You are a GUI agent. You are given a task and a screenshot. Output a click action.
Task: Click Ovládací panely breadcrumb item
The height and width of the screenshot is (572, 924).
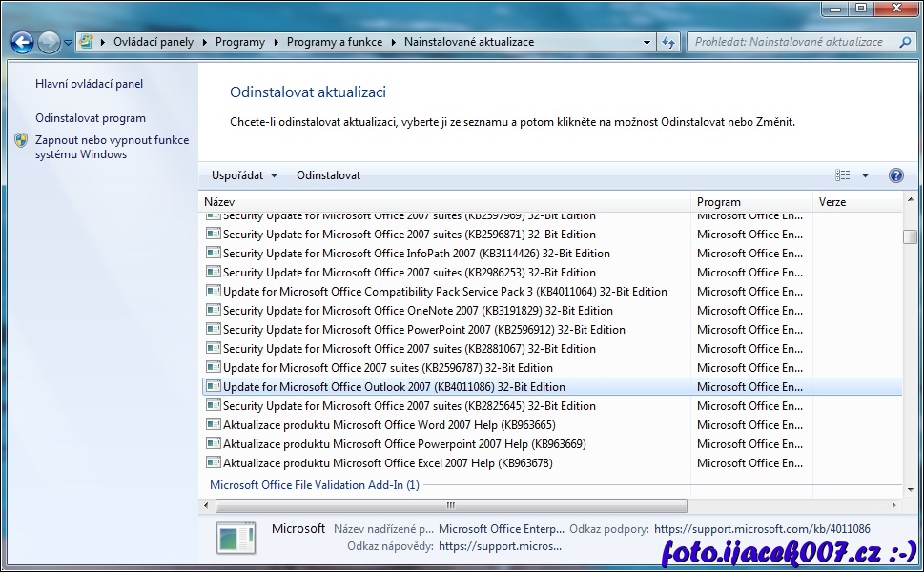[153, 42]
